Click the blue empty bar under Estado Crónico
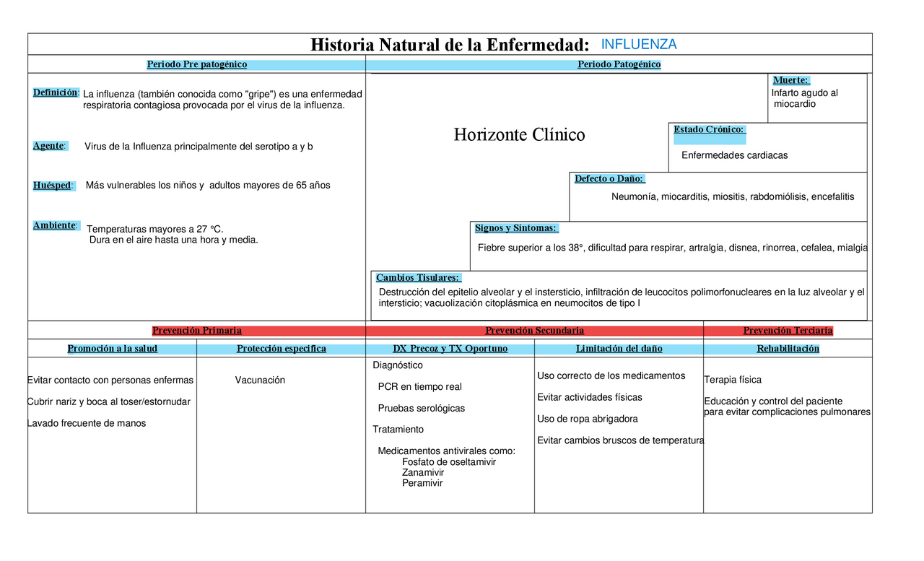The width and height of the screenshot is (924, 561). pyautogui.click(x=710, y=140)
